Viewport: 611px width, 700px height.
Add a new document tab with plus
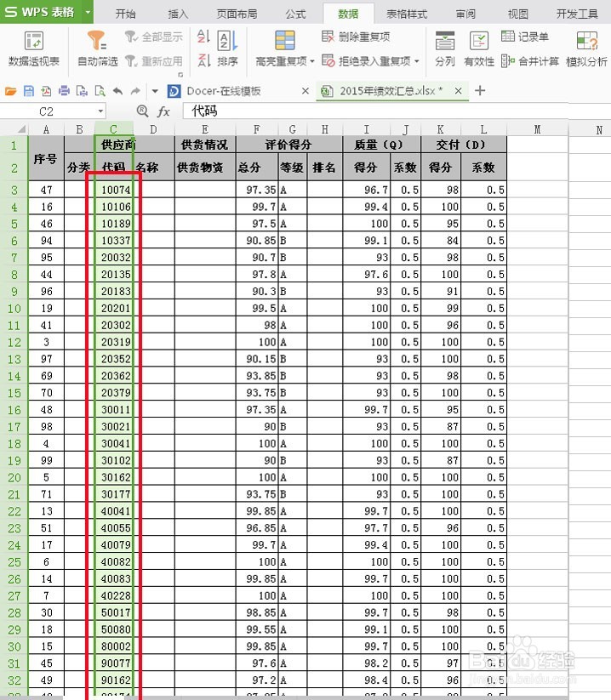pos(480,91)
